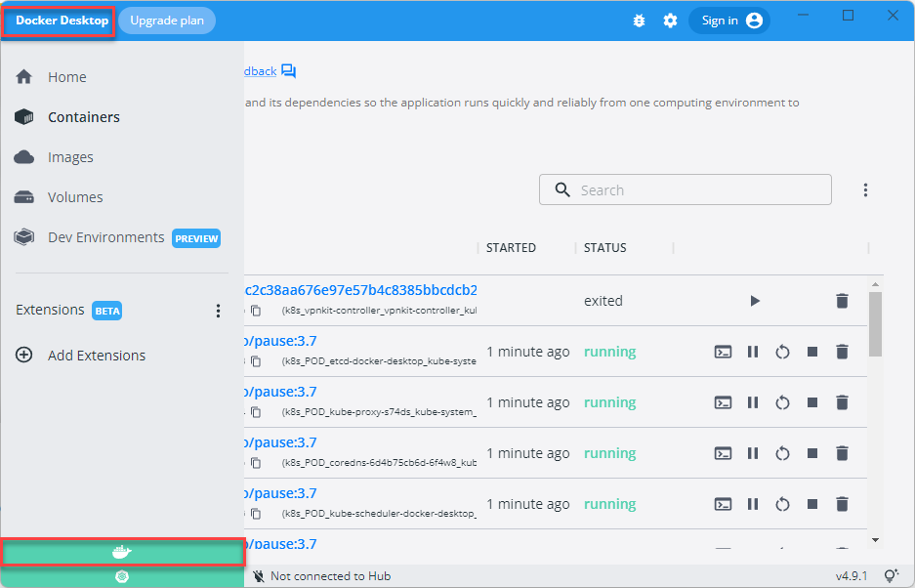This screenshot has width=915, height=588.
Task: Delete the kube-proxy pod container
Action: click(x=842, y=402)
